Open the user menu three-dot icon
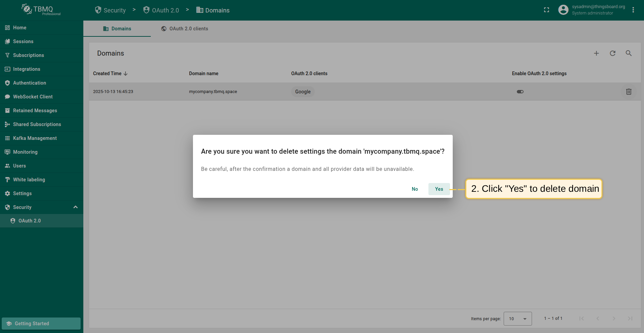644x333 pixels. coord(633,10)
